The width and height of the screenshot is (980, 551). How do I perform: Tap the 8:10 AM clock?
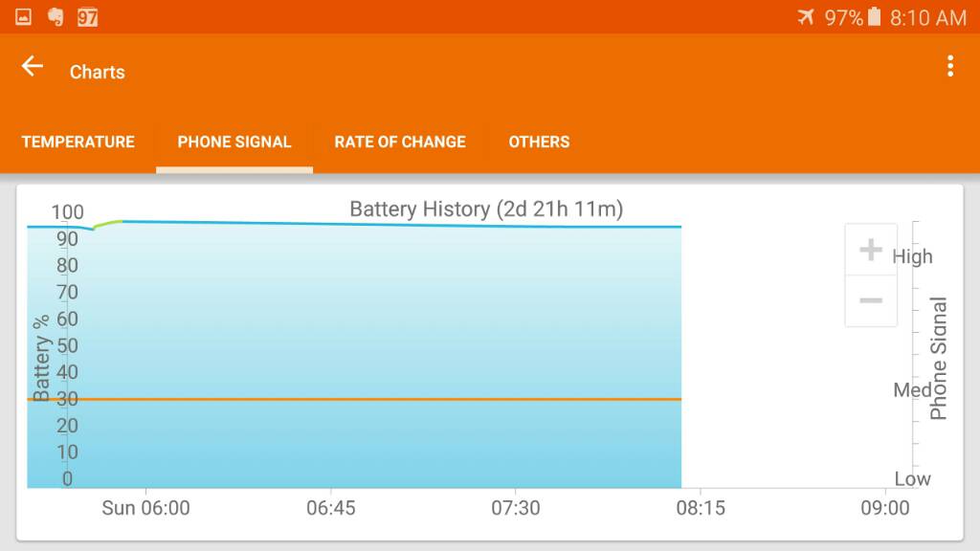(928, 17)
